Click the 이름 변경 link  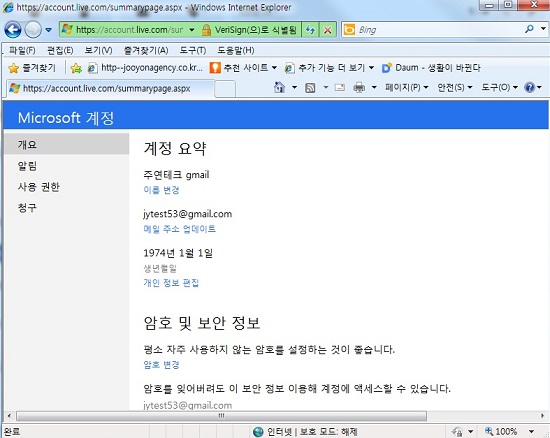click(x=161, y=190)
